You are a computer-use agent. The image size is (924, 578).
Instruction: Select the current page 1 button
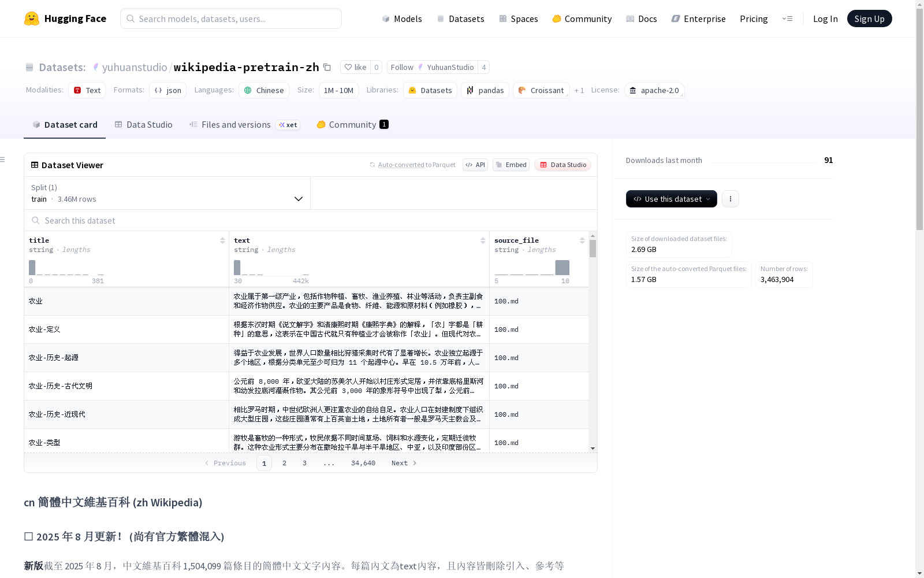tap(264, 463)
